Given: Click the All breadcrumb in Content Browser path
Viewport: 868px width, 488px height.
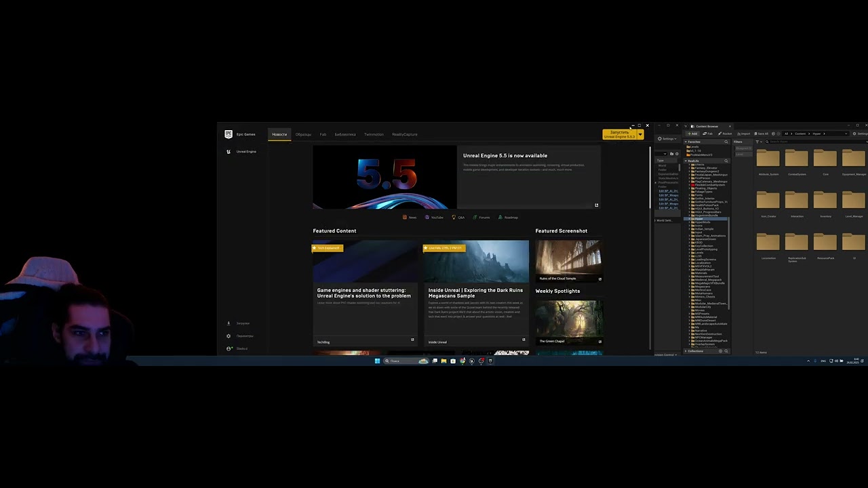Looking at the screenshot, I should coord(786,134).
